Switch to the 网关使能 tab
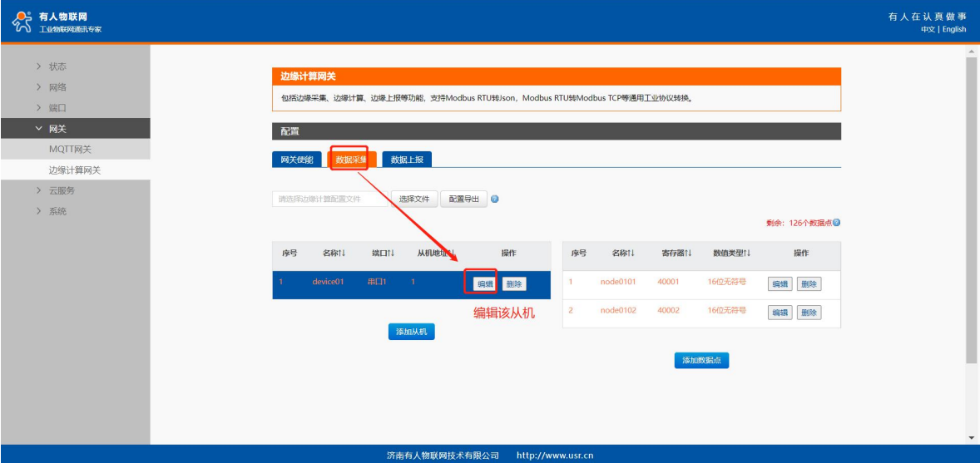 pyautogui.click(x=296, y=160)
